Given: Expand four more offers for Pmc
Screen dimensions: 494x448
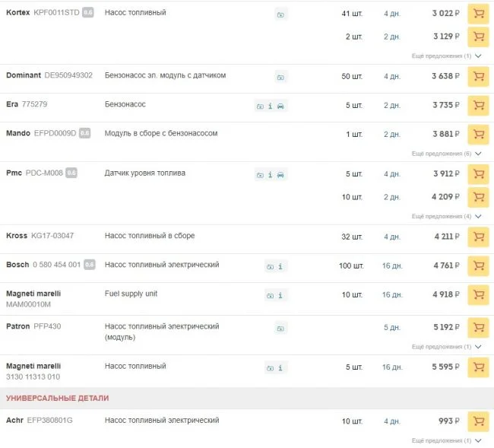Looking at the screenshot, I should coord(446,216).
